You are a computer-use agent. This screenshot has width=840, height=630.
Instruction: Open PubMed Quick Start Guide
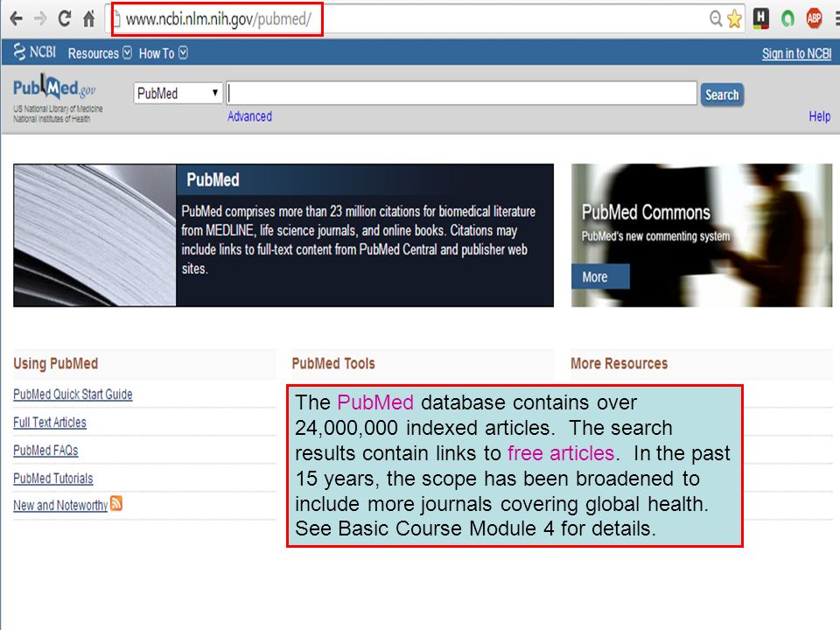(x=73, y=395)
